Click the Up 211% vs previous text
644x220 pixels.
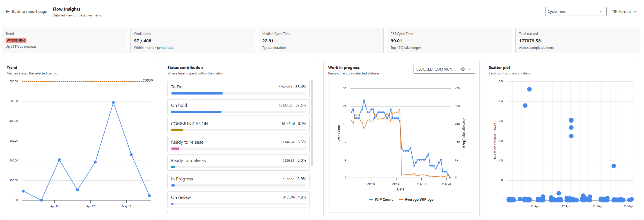[x=21, y=47]
